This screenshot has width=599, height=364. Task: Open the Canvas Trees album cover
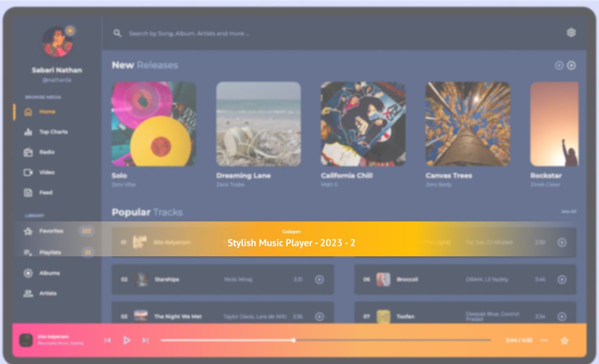(x=468, y=124)
